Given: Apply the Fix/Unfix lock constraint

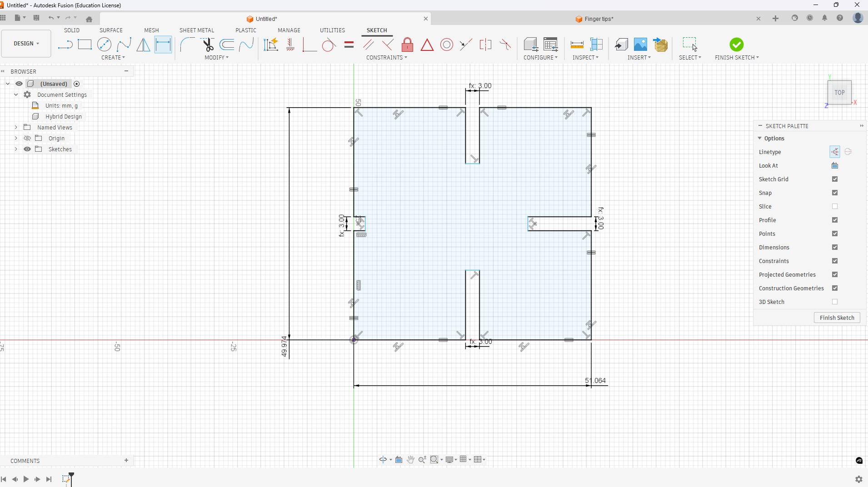Looking at the screenshot, I should (408, 45).
